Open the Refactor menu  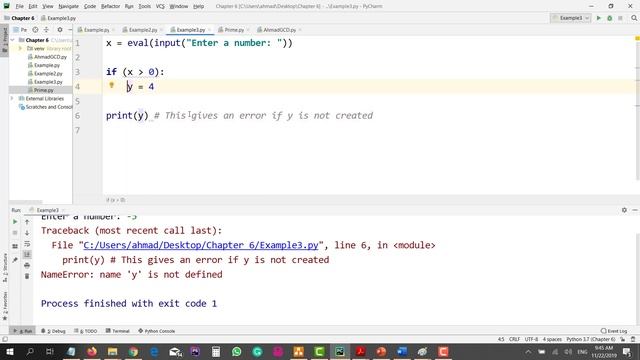[110, 7]
